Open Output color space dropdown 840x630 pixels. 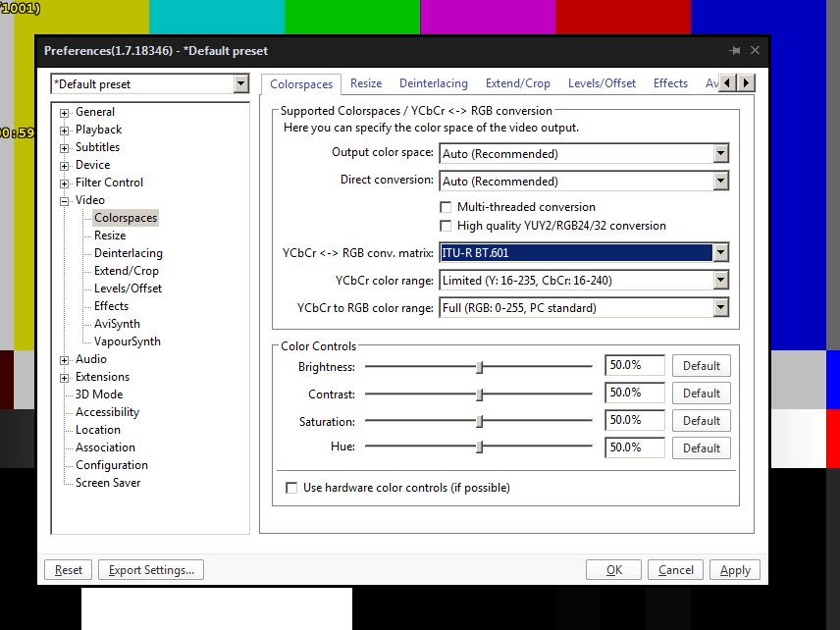pos(720,154)
